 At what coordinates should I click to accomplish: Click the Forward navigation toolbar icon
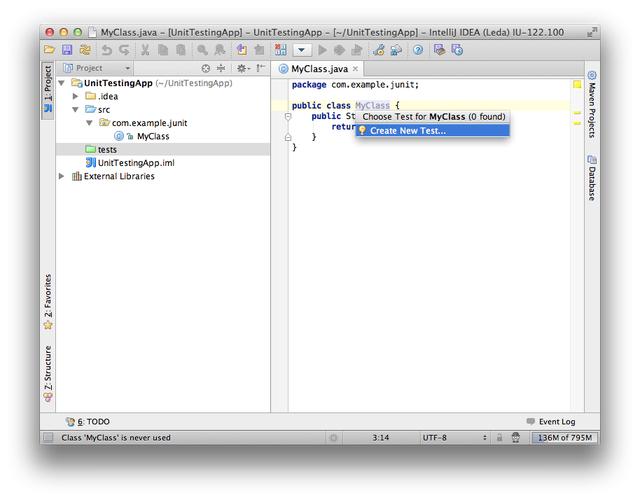coord(259,50)
